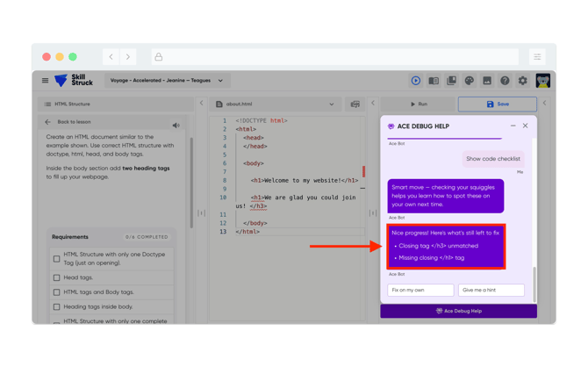Check the Head tags requirement checkbox
The height and width of the screenshot is (367, 588).
point(57,277)
